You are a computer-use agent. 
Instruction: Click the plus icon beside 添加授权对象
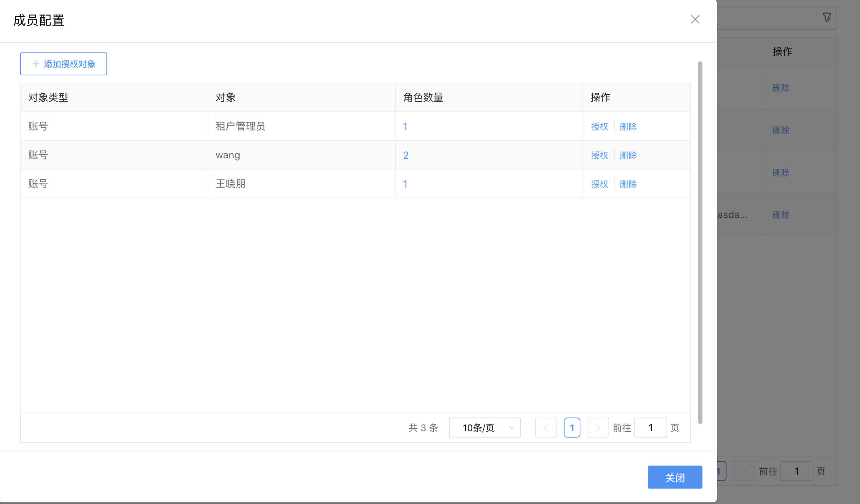point(36,64)
